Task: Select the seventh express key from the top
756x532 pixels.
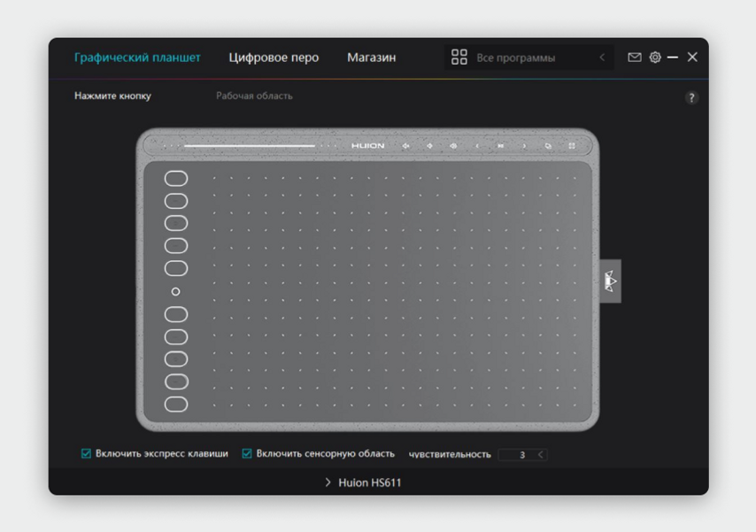Action: [176, 337]
